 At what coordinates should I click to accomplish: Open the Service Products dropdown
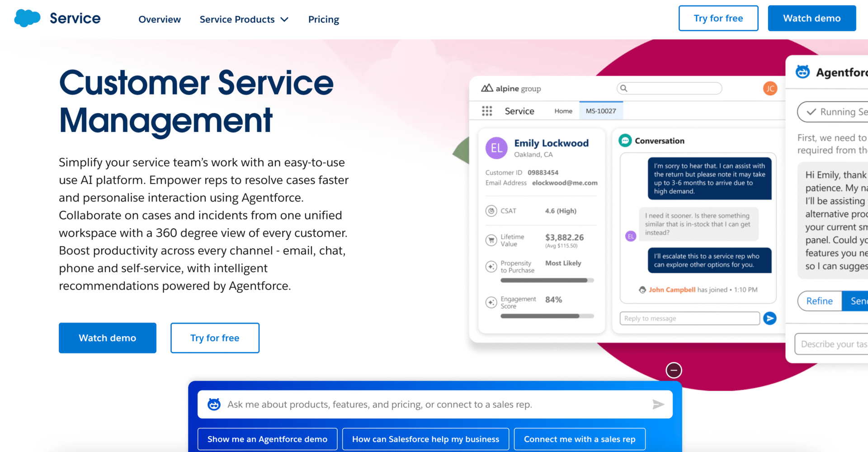(x=244, y=19)
